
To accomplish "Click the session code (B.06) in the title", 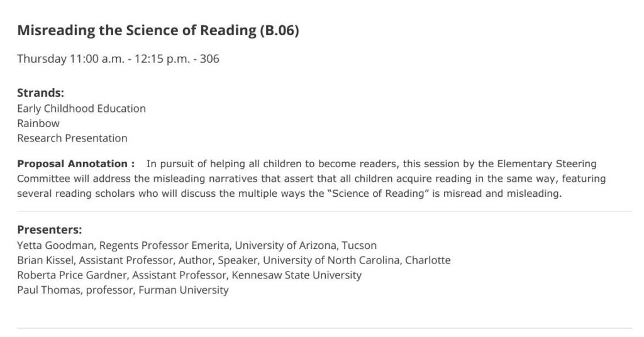I will (279, 30).
